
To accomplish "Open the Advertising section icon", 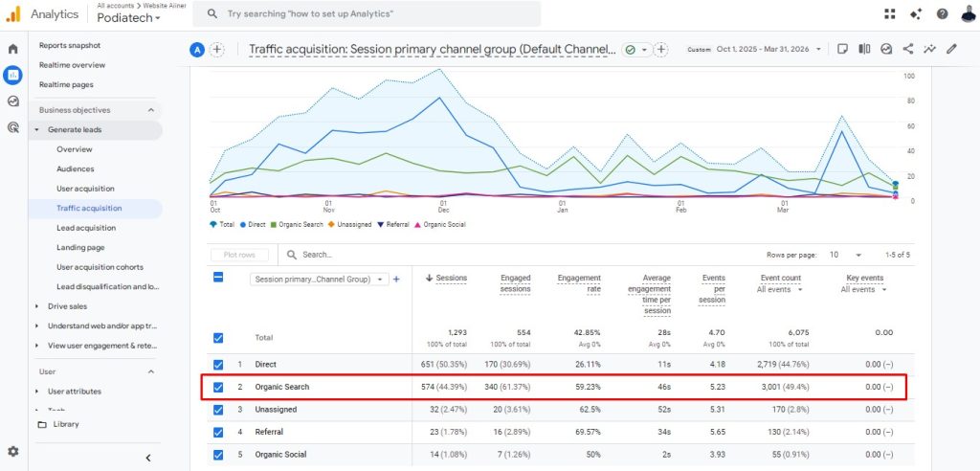I will pyautogui.click(x=13, y=126).
